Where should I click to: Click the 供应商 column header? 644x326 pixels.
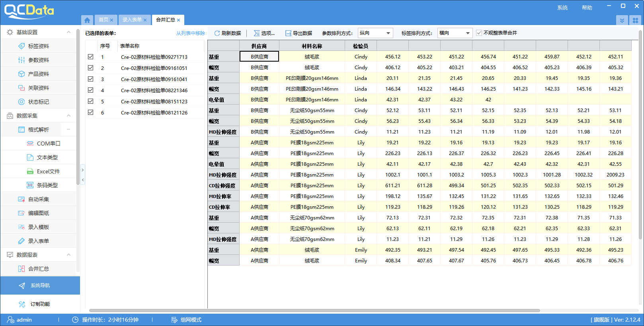tap(259, 46)
